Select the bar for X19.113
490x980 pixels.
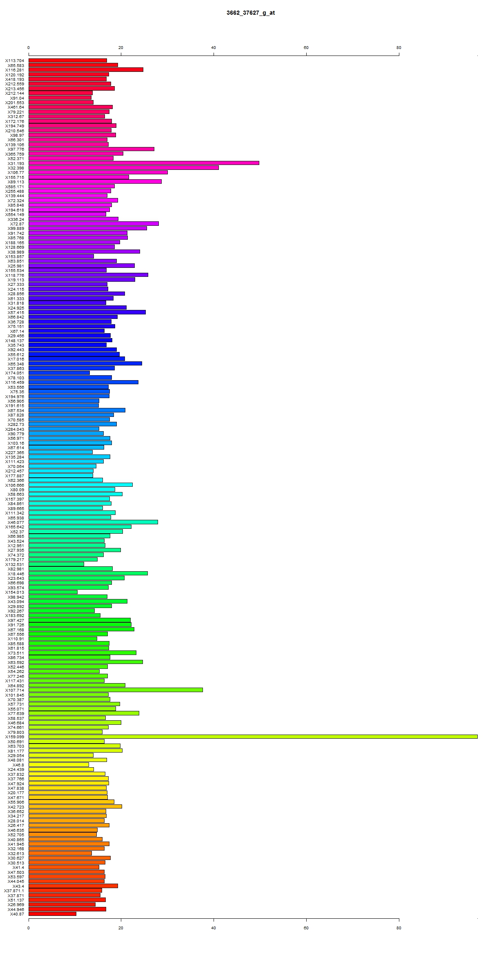pos(82,280)
